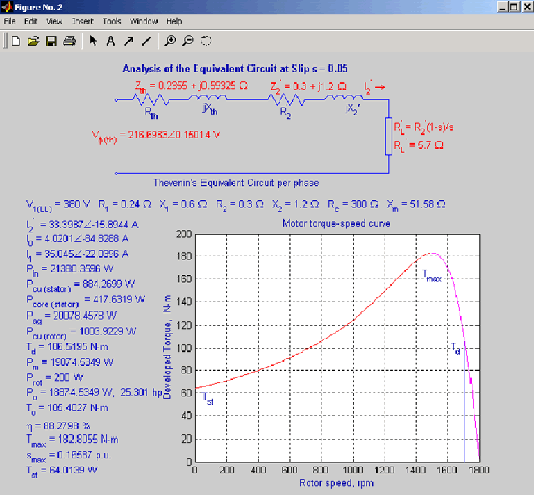Viewport: 534px width, 495px height.
Task: Enable the Zoom In tool
Action: coord(170,41)
